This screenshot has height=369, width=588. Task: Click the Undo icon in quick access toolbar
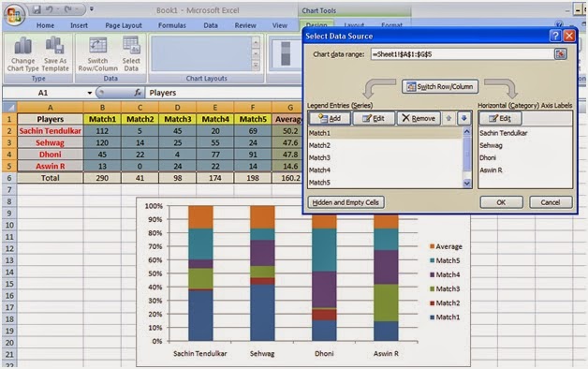pos(49,9)
